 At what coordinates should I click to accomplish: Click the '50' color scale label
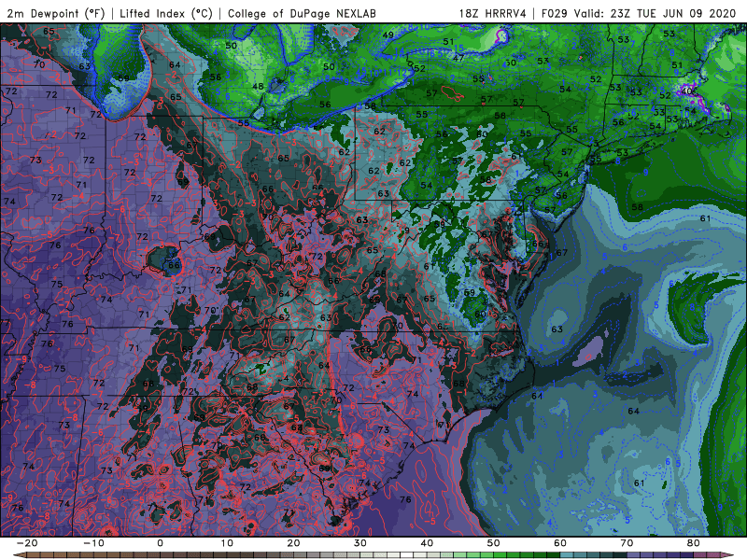[x=494, y=543]
